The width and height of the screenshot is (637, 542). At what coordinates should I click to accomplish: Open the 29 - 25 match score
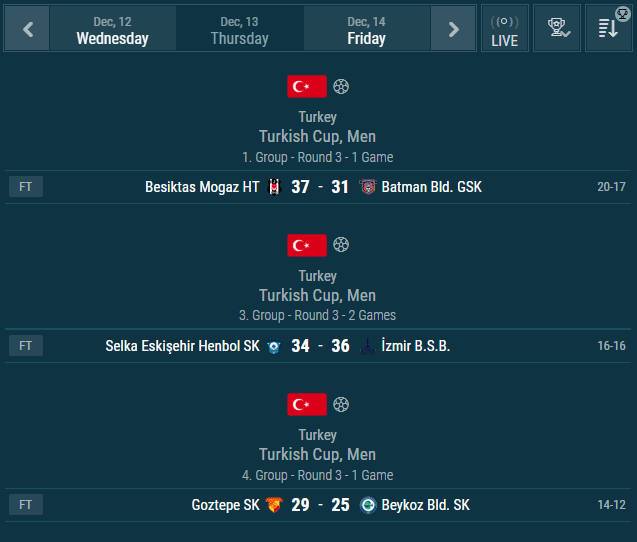coord(320,505)
